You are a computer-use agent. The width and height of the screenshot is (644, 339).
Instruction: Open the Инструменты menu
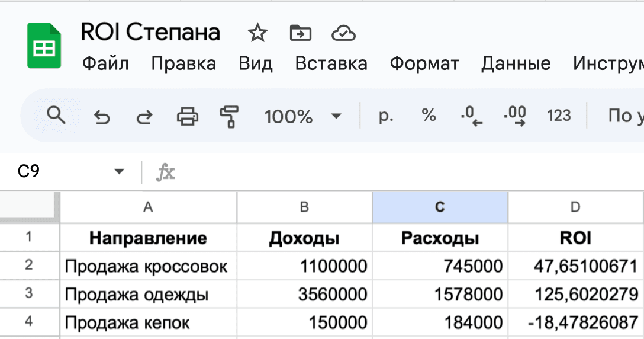pos(608,64)
